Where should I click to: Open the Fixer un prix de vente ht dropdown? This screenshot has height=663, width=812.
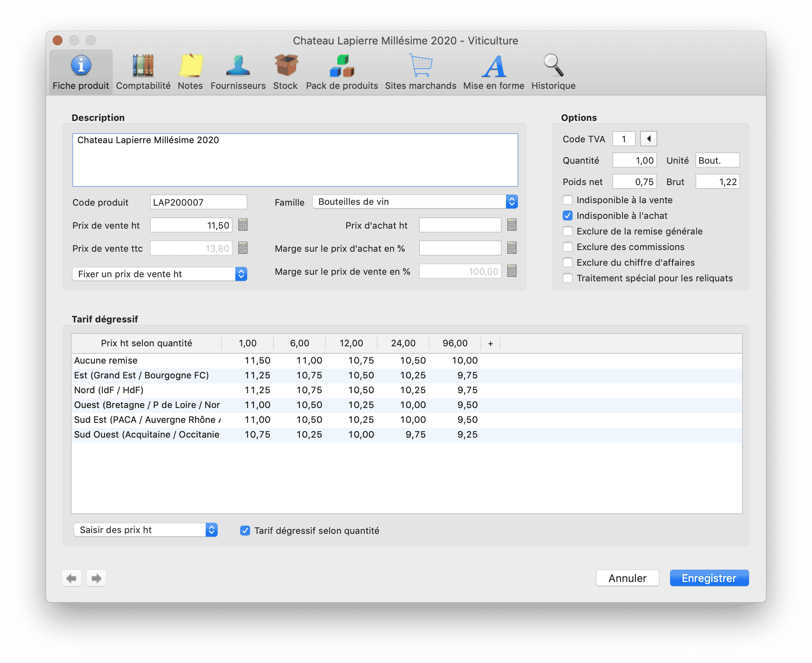coord(160,274)
